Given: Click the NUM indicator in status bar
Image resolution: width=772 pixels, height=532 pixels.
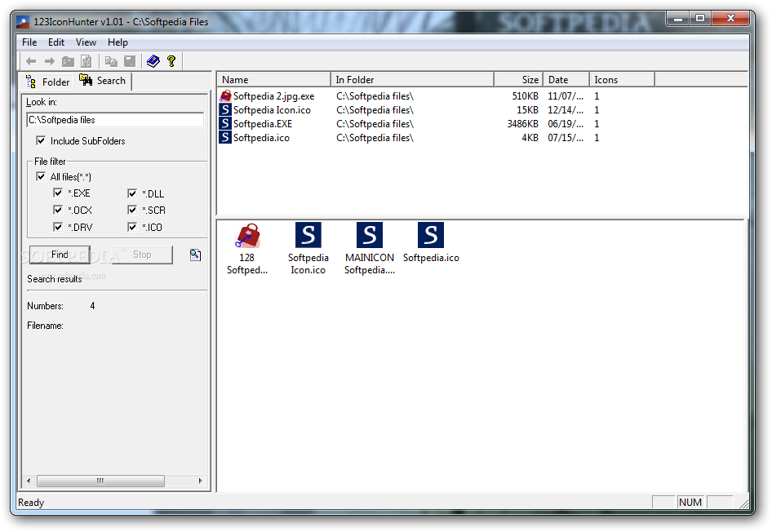Looking at the screenshot, I should [x=690, y=502].
